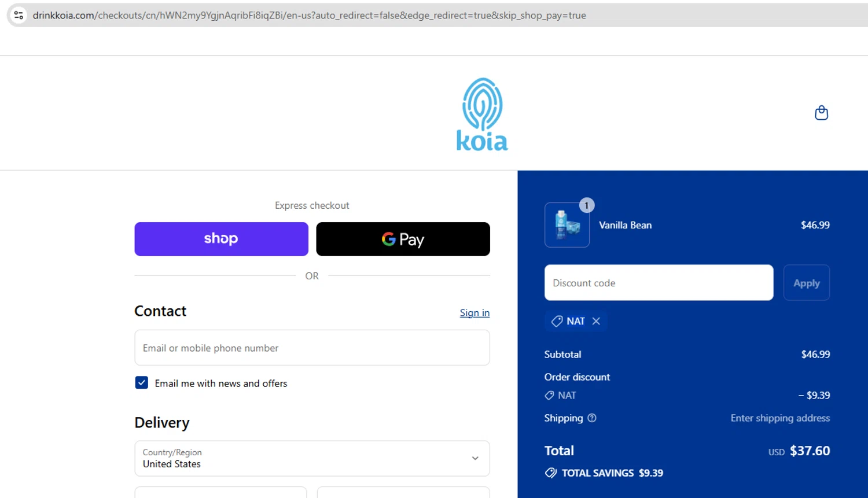
Task: Click the Apply discount button
Action: coord(807,283)
